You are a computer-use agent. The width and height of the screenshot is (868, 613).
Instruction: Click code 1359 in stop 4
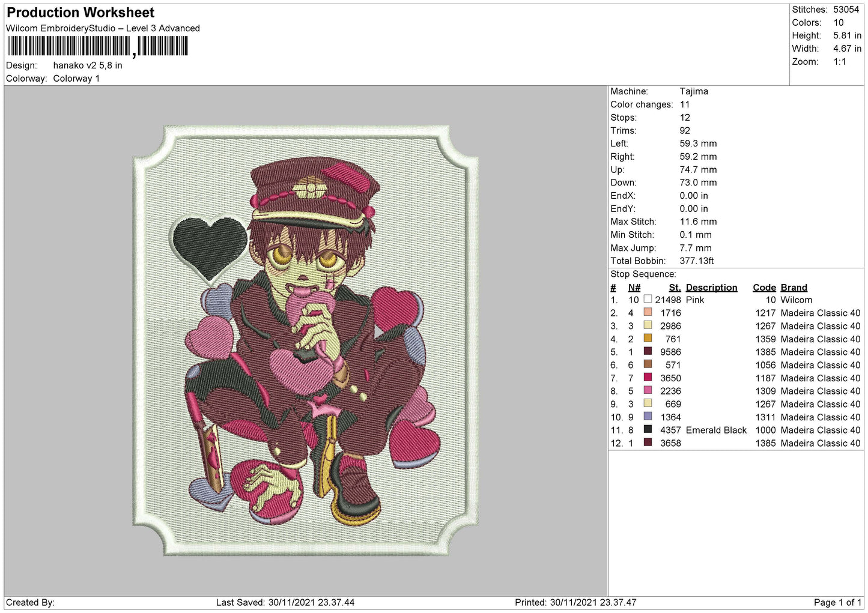pyautogui.click(x=765, y=339)
